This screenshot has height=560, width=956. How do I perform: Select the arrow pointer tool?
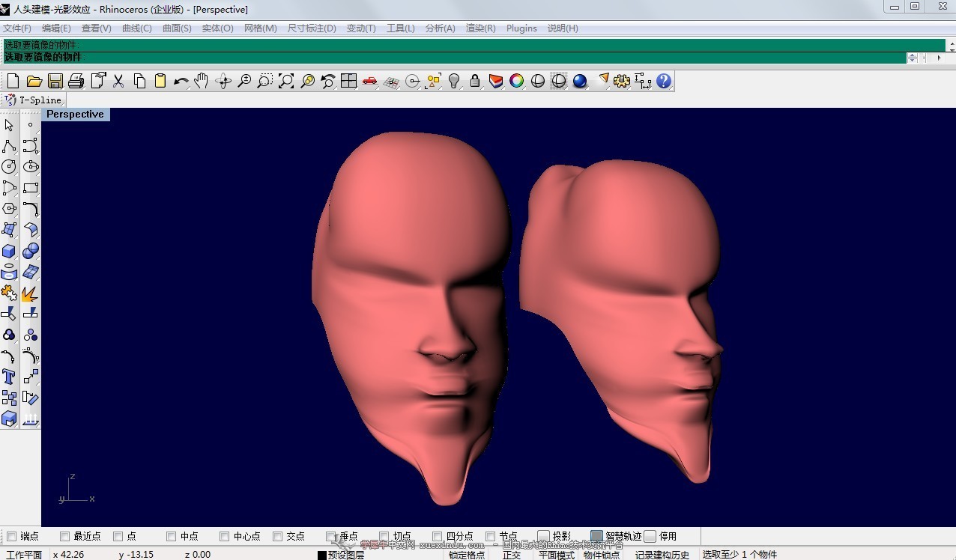9,125
